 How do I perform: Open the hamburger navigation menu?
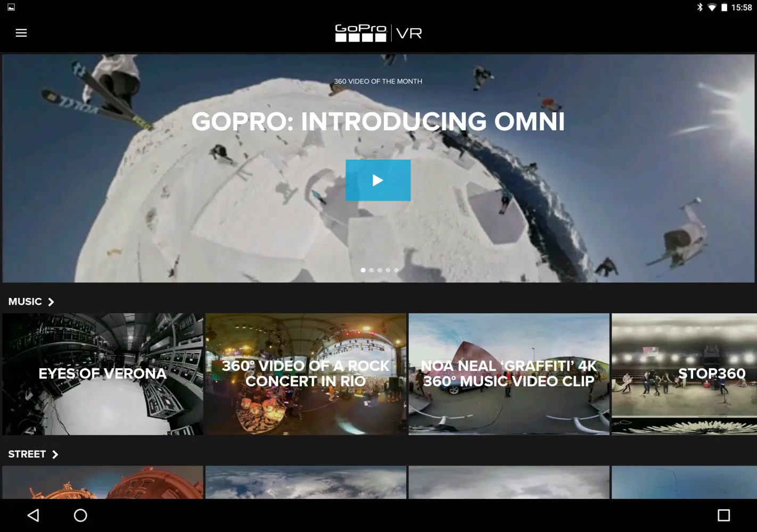point(21,33)
